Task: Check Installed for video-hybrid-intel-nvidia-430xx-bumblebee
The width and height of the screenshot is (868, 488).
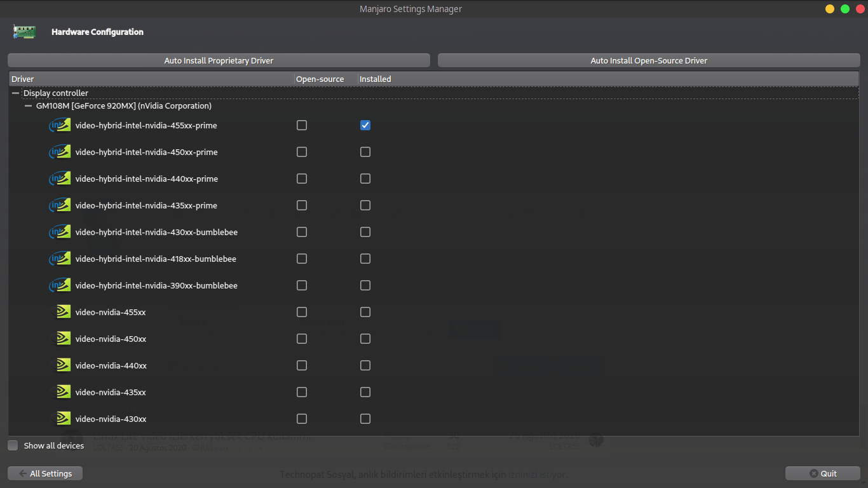Action: coord(365,232)
